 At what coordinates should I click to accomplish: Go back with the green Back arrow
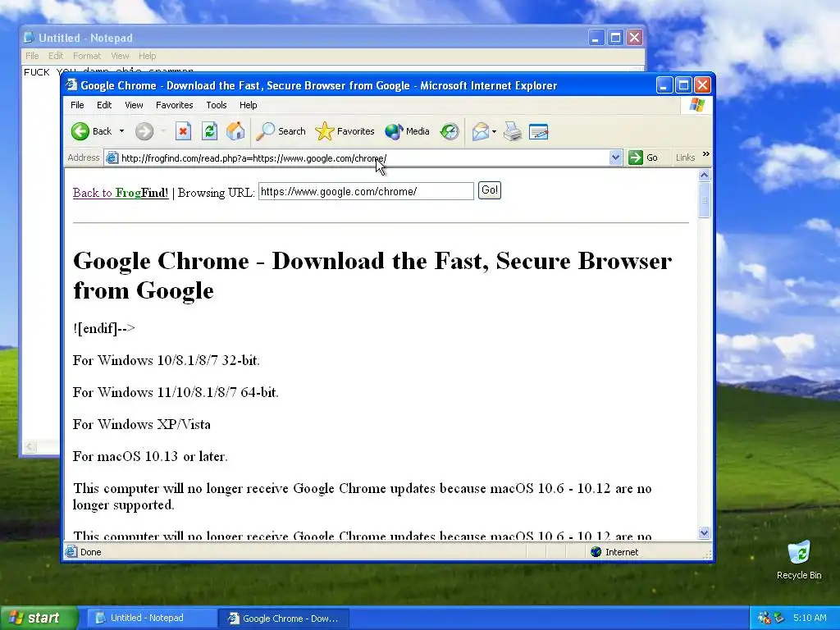[x=90, y=131]
